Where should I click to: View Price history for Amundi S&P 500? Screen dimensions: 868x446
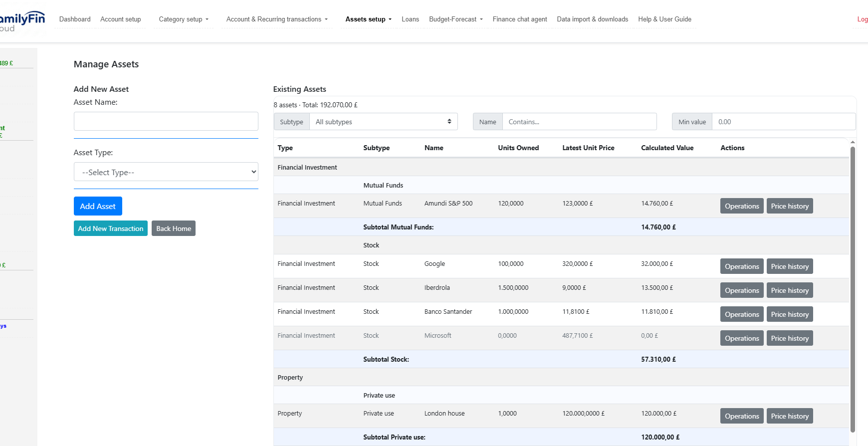(x=790, y=206)
